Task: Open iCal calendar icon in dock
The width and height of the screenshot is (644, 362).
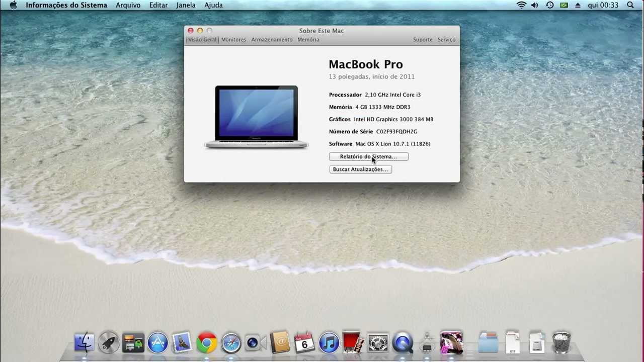Action: click(304, 343)
